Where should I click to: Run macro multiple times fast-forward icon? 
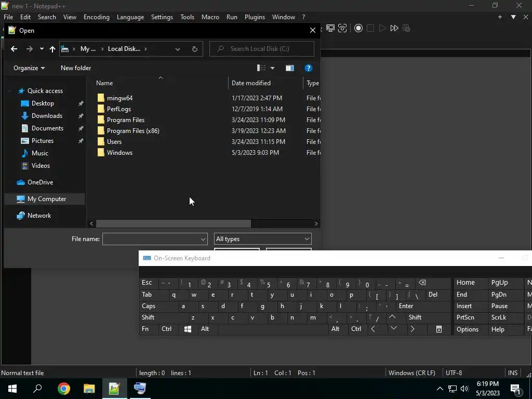click(x=394, y=28)
